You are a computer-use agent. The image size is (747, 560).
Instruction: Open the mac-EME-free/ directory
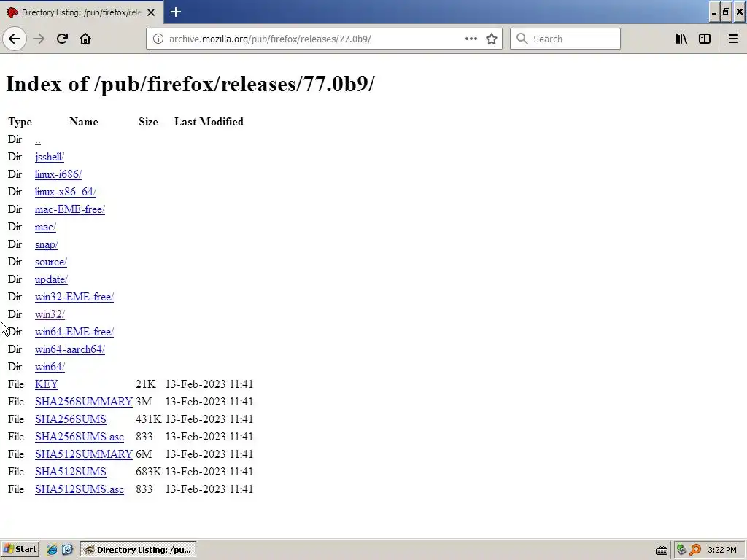pyautogui.click(x=70, y=209)
